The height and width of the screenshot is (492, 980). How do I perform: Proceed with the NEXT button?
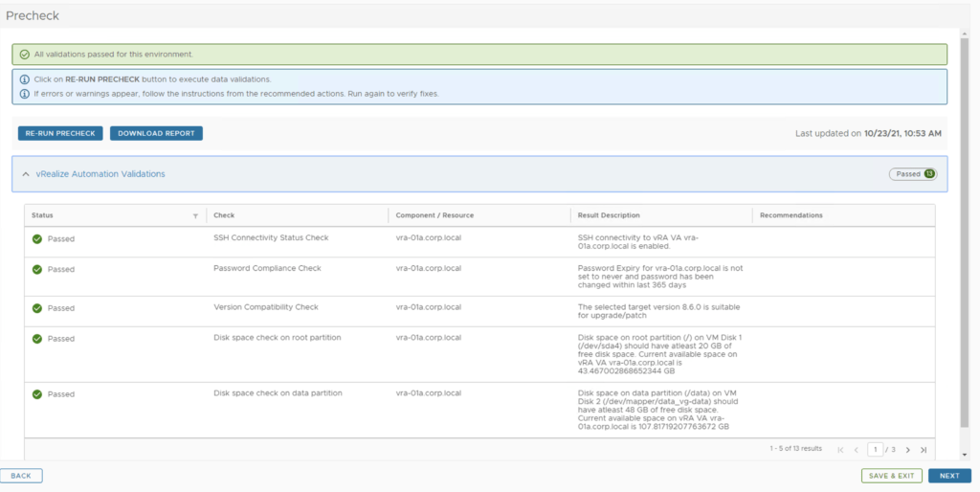(948, 476)
